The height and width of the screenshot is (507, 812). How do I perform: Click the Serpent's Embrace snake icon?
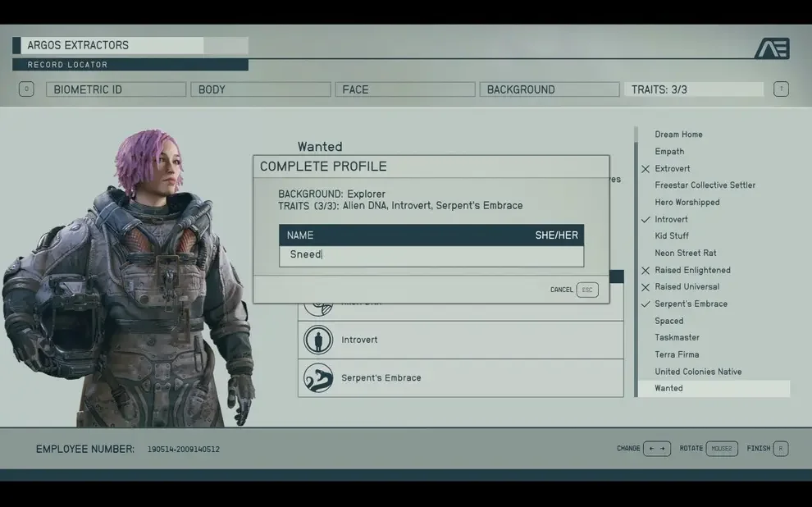tap(318, 378)
